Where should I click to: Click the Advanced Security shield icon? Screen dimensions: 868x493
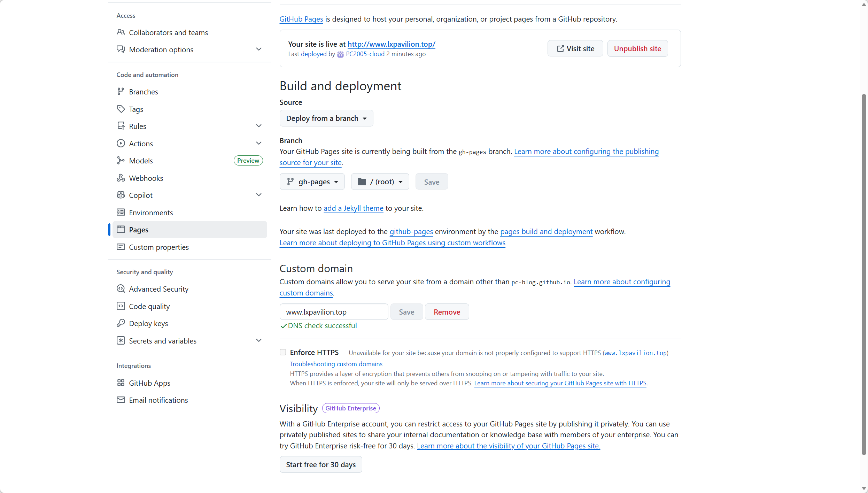[x=121, y=289]
